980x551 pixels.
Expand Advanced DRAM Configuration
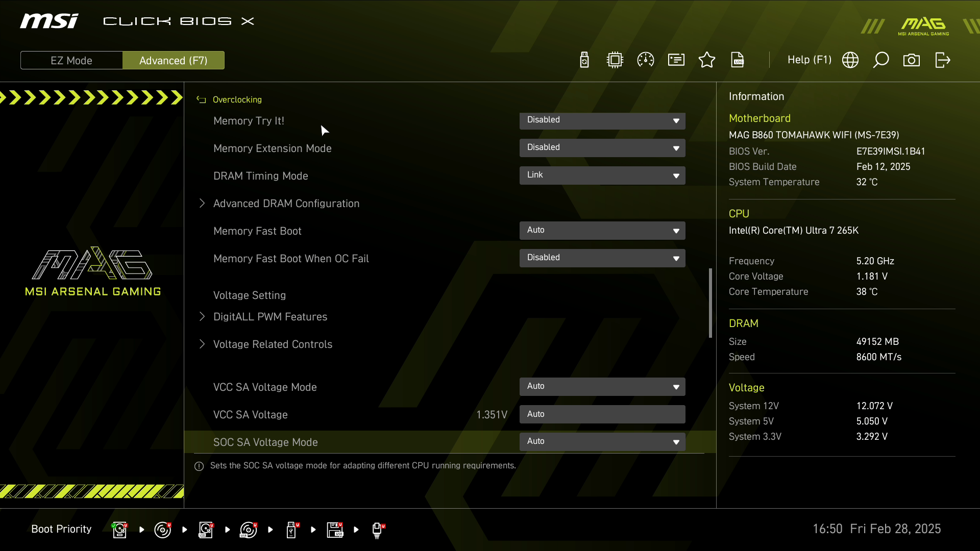(286, 204)
